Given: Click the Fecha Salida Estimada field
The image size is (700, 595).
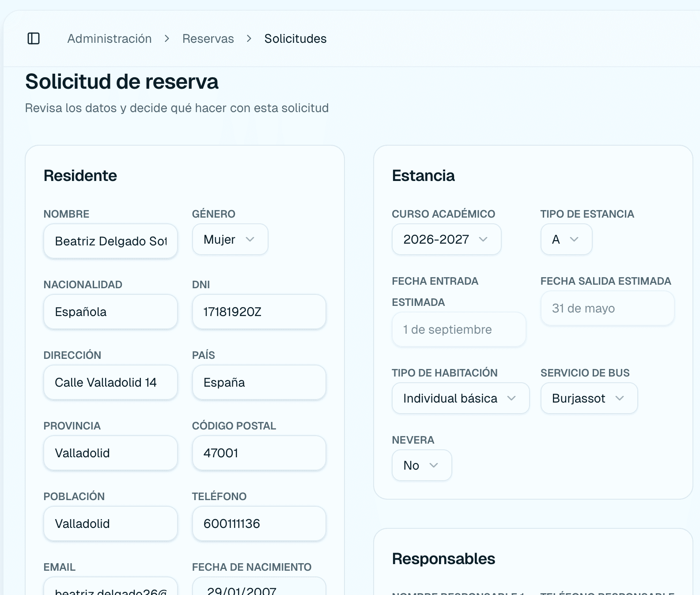Looking at the screenshot, I should point(607,309).
